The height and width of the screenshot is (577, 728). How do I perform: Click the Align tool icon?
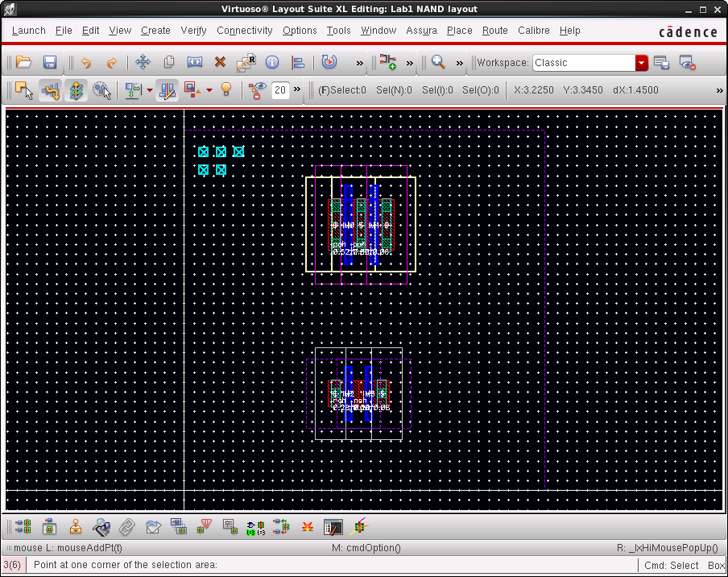coord(298,62)
